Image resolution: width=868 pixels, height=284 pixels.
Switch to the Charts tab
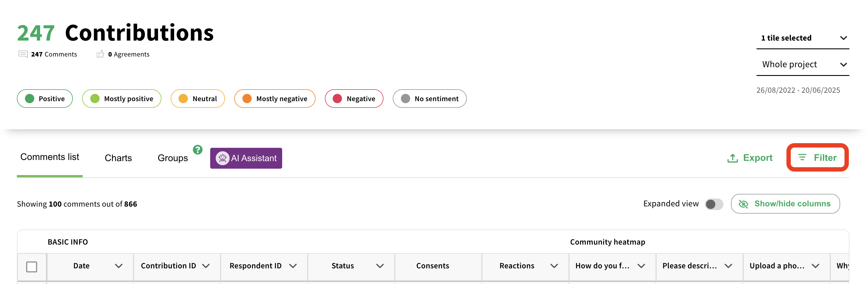(118, 158)
